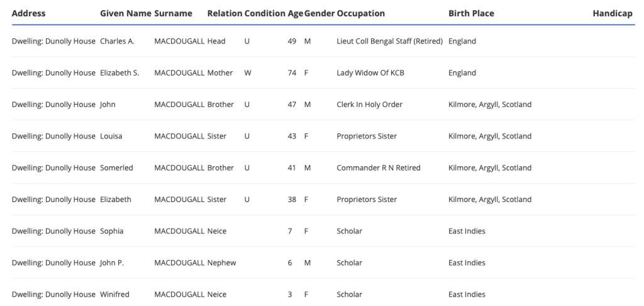The width and height of the screenshot is (644, 306).
Task: Click the Given Name column header
Action: (x=125, y=13)
